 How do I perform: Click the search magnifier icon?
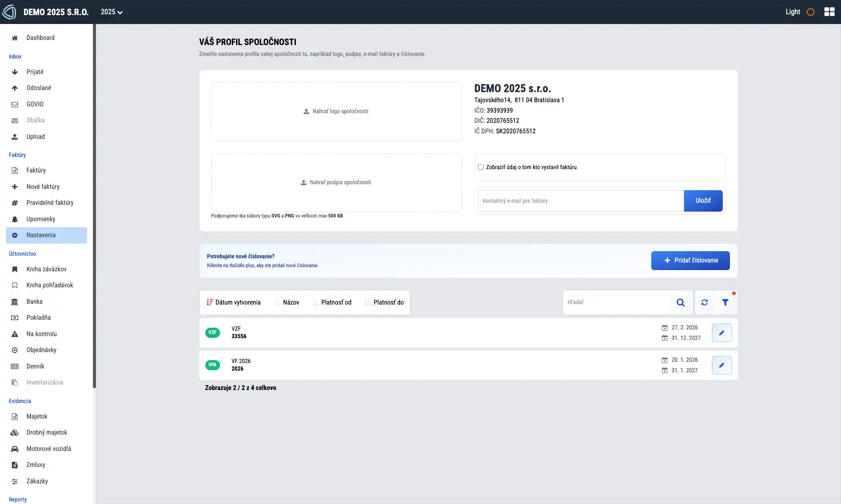[x=680, y=302]
